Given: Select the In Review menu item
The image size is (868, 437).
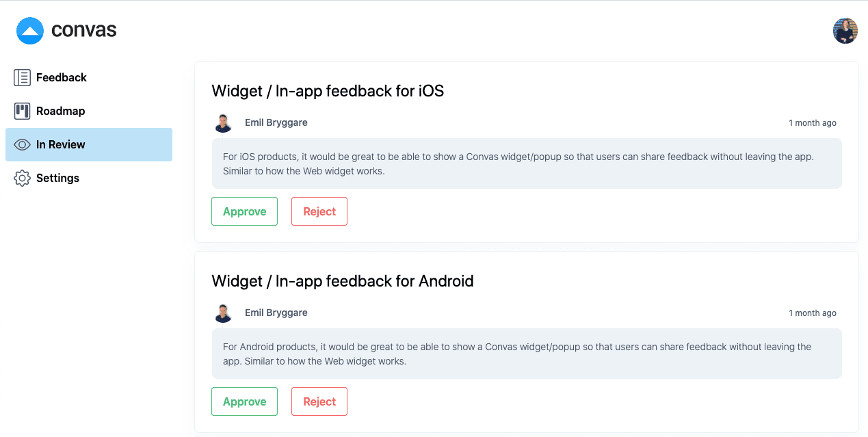Looking at the screenshot, I should tap(61, 145).
